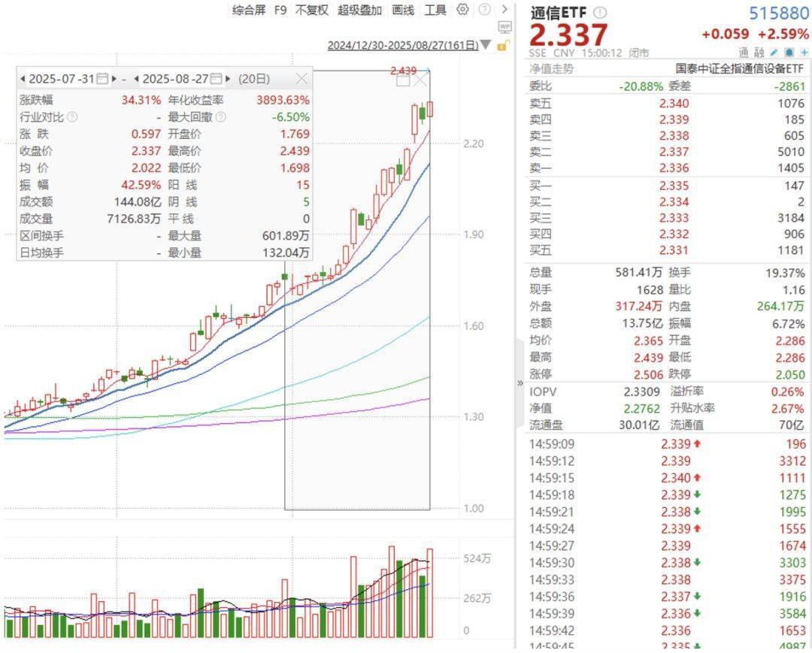The image size is (812, 653).
Task: Step the start date back one day
Action: tap(23, 79)
